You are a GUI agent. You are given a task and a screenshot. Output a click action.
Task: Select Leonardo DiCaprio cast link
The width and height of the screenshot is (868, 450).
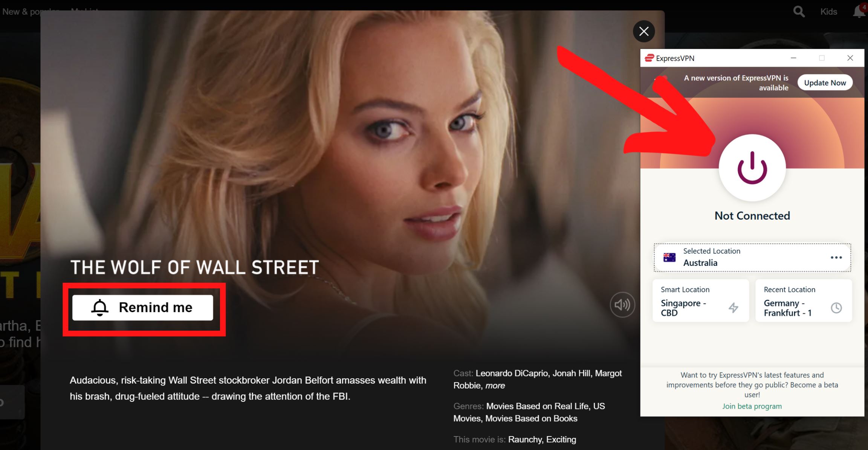512,373
